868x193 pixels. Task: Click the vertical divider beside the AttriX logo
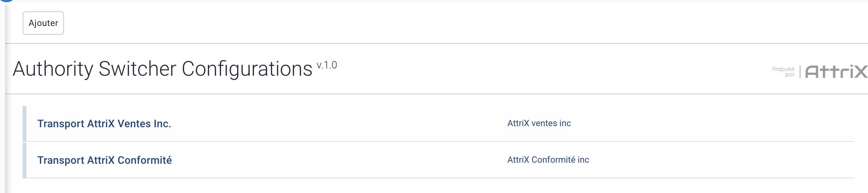pos(800,72)
